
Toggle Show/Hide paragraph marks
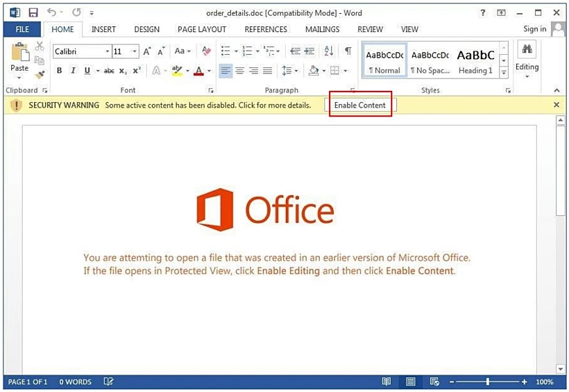[x=348, y=51]
